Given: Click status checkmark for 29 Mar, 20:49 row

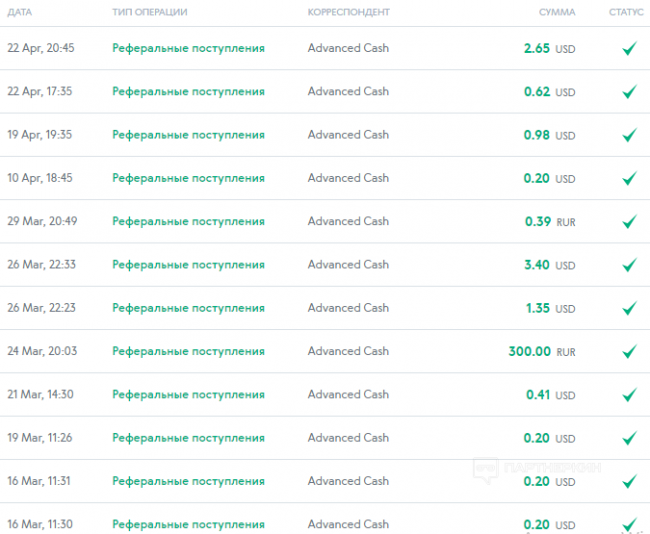Looking at the screenshot, I should tap(629, 222).
